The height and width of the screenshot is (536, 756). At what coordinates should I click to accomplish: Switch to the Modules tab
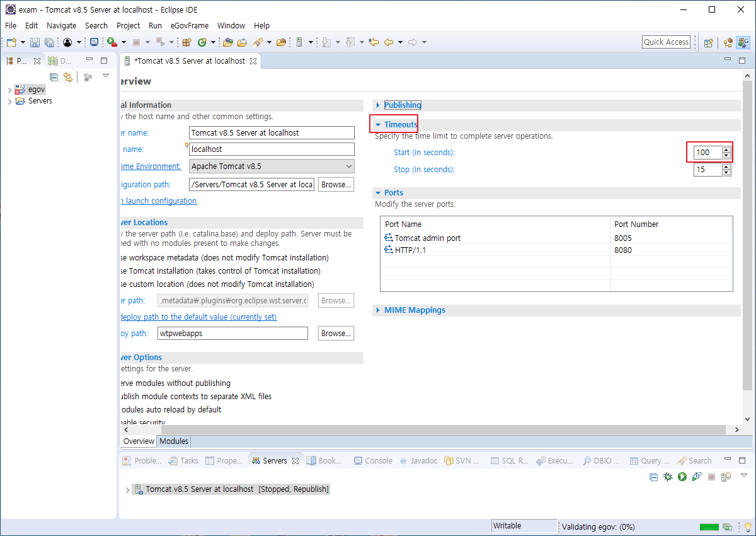coord(174,441)
